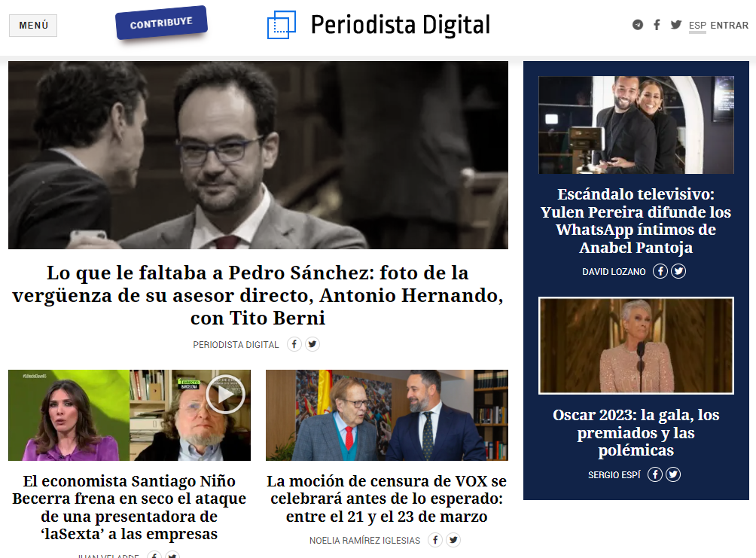Image resolution: width=756 pixels, height=558 pixels.
Task: Click ENTRAR to log in
Action: [x=729, y=26]
